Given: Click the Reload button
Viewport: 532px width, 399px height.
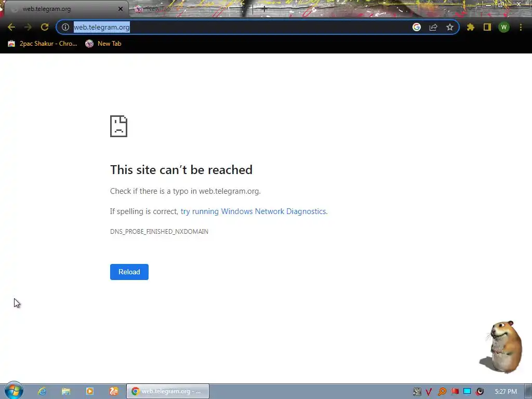Looking at the screenshot, I should (x=129, y=272).
